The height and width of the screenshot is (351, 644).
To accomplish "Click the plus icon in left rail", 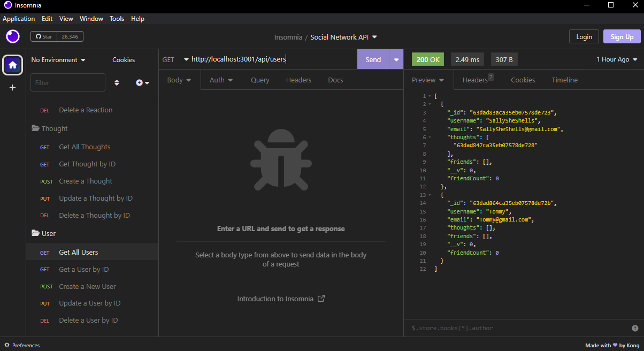I will pos(13,87).
